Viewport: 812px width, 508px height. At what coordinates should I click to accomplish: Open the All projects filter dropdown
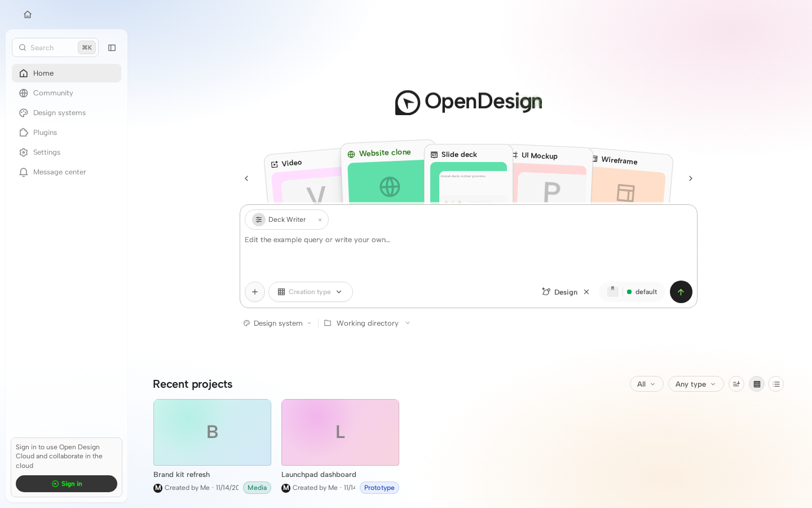[x=647, y=384]
